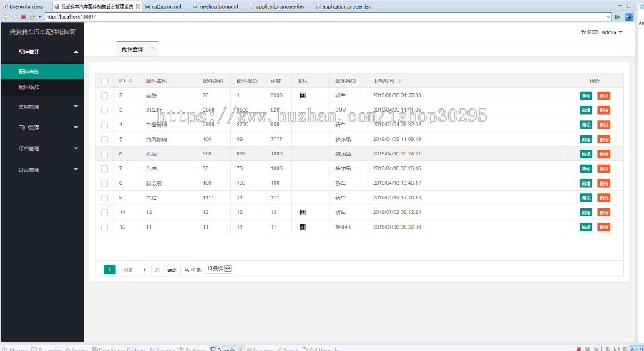Click the 确定 button in pagination
This screenshot has height=351, width=644.
point(172,270)
